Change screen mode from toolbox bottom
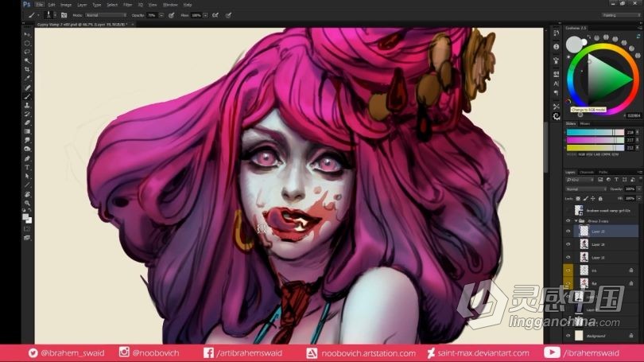The height and width of the screenshot is (362, 644). point(27,238)
